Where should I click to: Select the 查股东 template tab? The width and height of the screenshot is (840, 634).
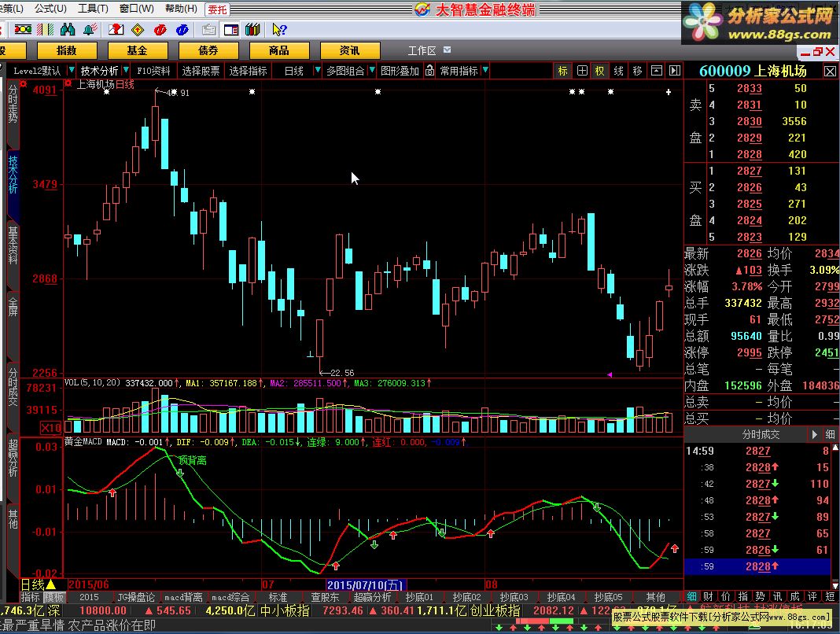tap(325, 597)
